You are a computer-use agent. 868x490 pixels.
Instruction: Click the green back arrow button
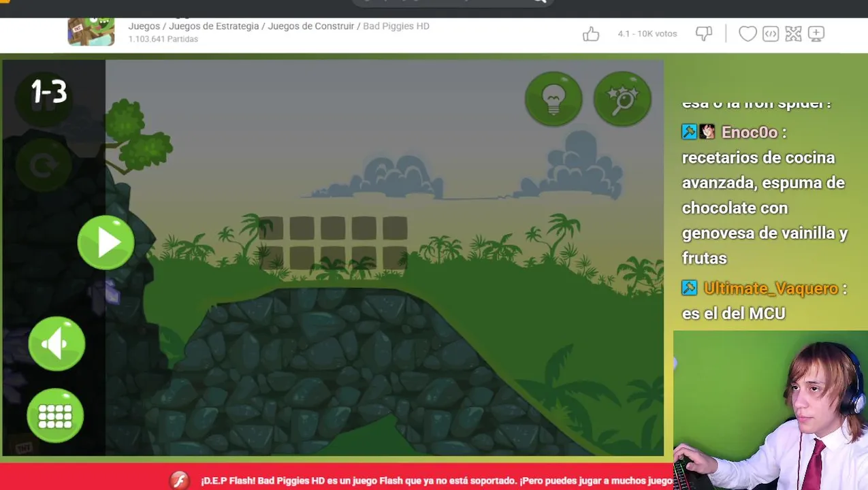tap(57, 344)
